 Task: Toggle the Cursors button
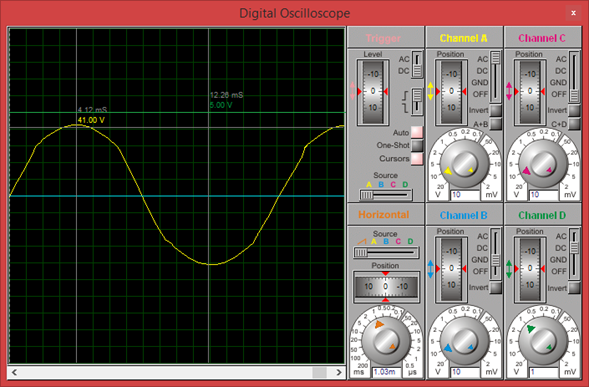click(417, 159)
